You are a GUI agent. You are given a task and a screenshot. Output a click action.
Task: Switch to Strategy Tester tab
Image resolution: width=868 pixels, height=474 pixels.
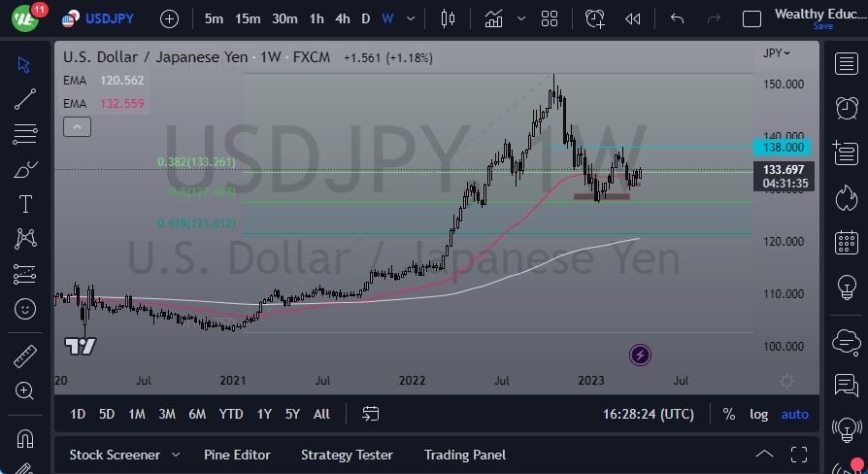coord(347,455)
